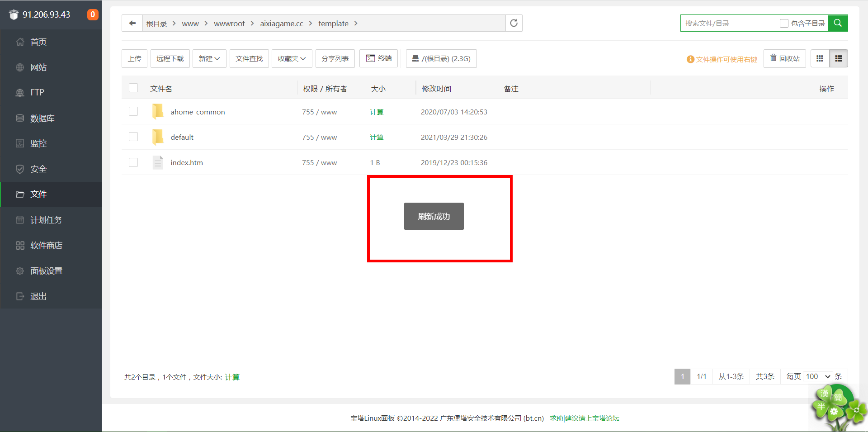Sort by 大小 column header
This screenshot has width=868, height=432.
pyautogui.click(x=378, y=89)
